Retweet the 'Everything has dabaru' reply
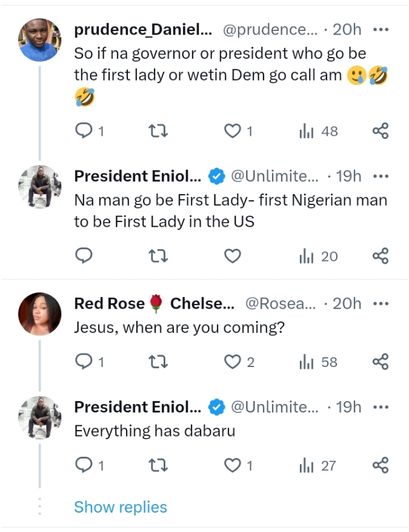Viewport: 409px width, 532px height. point(158,466)
